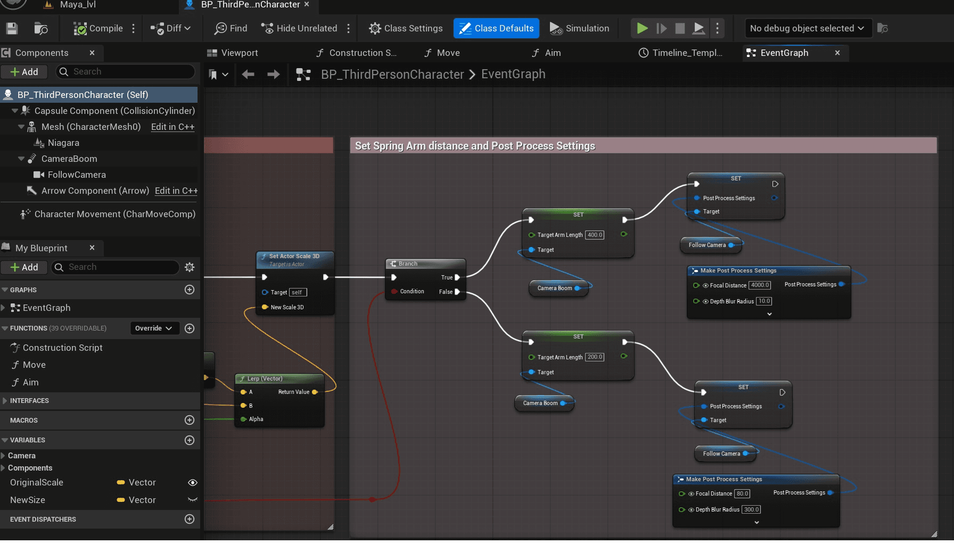Image resolution: width=954 pixels, height=560 pixels.
Task: Toggle NewSize variable visibility eye
Action: point(193,500)
